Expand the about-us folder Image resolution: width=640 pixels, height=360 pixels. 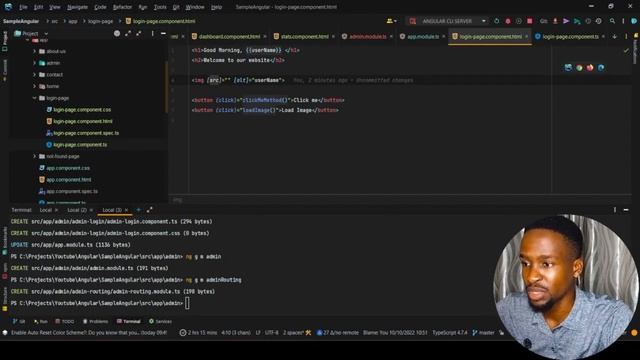click(x=34, y=51)
